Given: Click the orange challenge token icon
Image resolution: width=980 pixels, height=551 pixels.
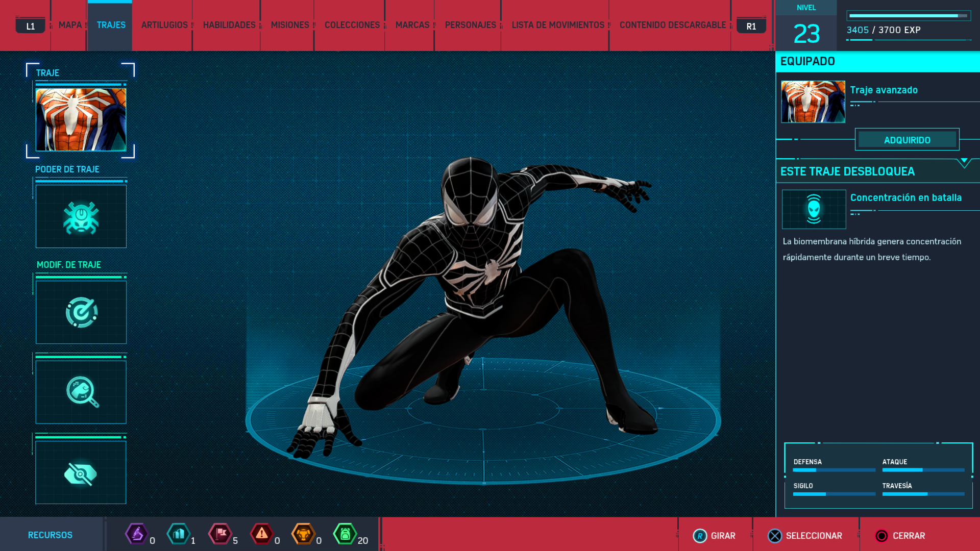Looking at the screenshot, I should [x=303, y=534].
